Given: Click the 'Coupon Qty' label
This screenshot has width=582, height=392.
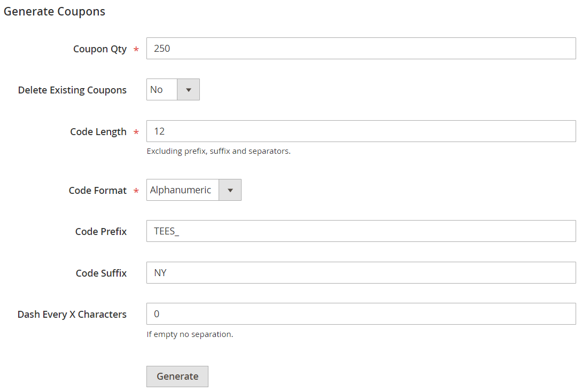Looking at the screenshot, I should (100, 49).
